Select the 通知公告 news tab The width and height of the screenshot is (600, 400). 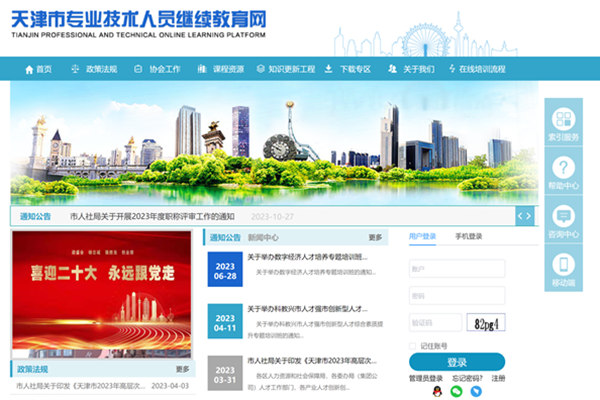coord(225,238)
